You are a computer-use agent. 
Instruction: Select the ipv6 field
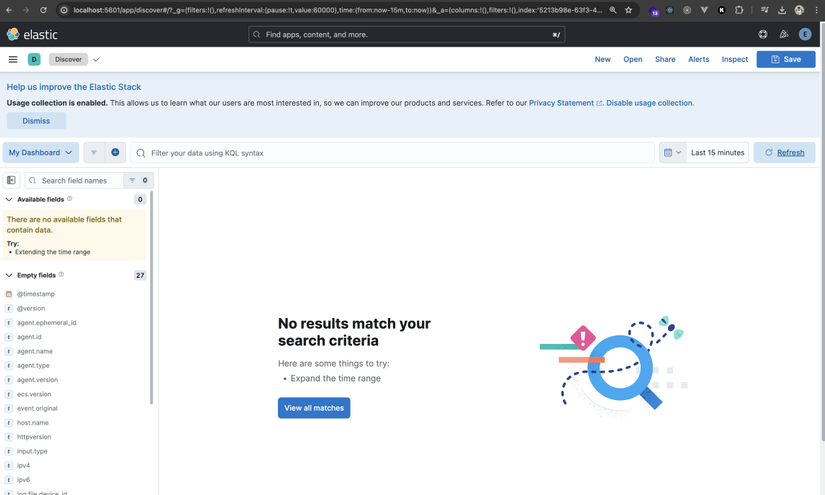pos(23,480)
